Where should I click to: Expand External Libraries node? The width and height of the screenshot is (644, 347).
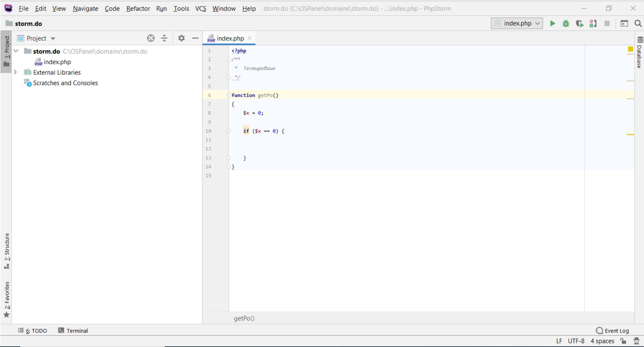click(x=15, y=72)
